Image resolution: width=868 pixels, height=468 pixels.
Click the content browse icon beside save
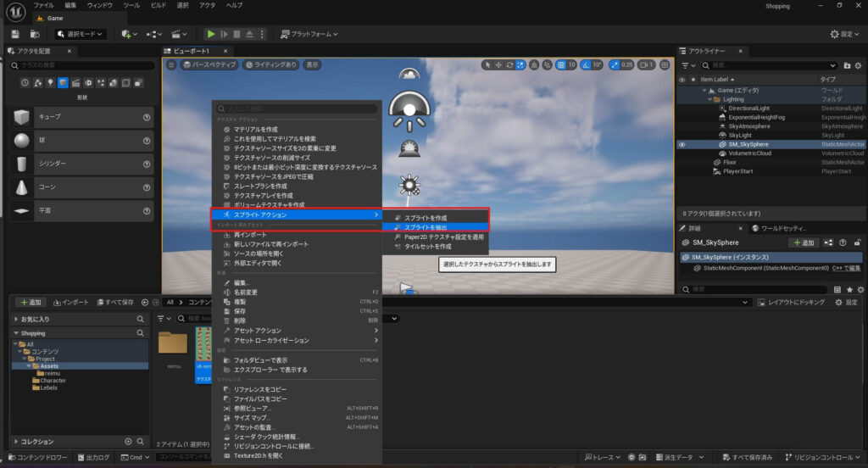(x=34, y=35)
